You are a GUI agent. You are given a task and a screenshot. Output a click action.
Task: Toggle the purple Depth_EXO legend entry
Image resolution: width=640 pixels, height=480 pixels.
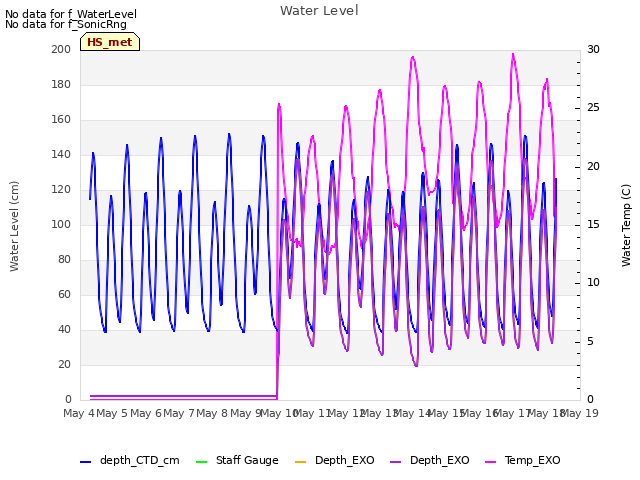click(x=429, y=460)
